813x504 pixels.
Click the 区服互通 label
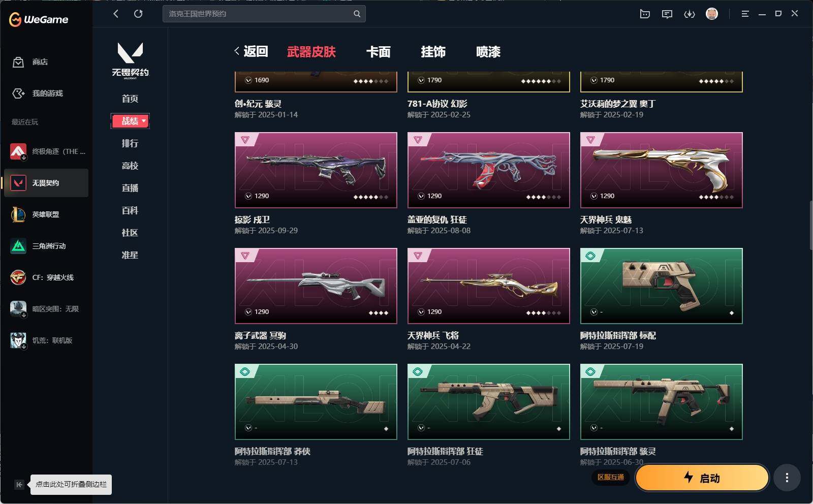tap(611, 477)
